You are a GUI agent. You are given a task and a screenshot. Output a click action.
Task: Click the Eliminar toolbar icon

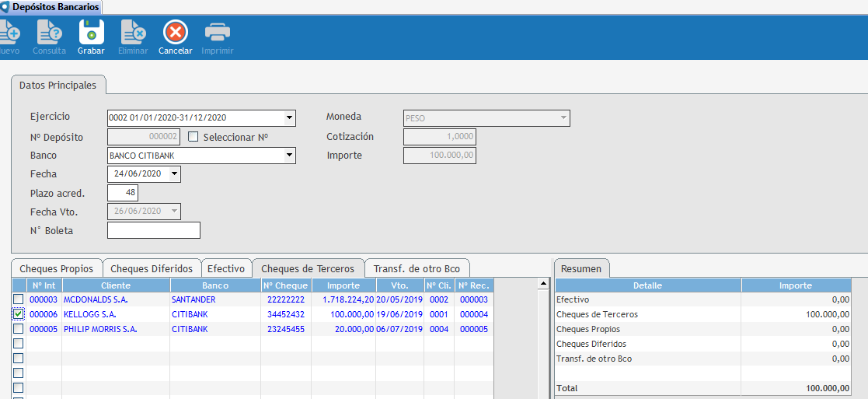tap(132, 33)
